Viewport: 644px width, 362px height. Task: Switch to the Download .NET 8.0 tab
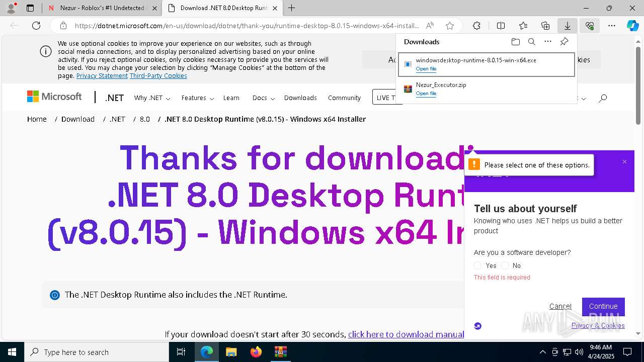pyautogui.click(x=223, y=8)
